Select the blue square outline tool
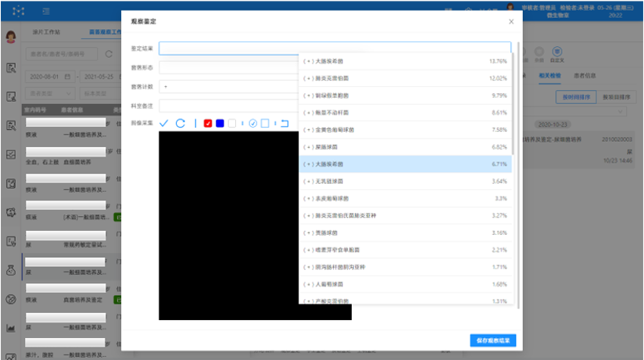The width and height of the screenshot is (644, 360). (x=265, y=124)
